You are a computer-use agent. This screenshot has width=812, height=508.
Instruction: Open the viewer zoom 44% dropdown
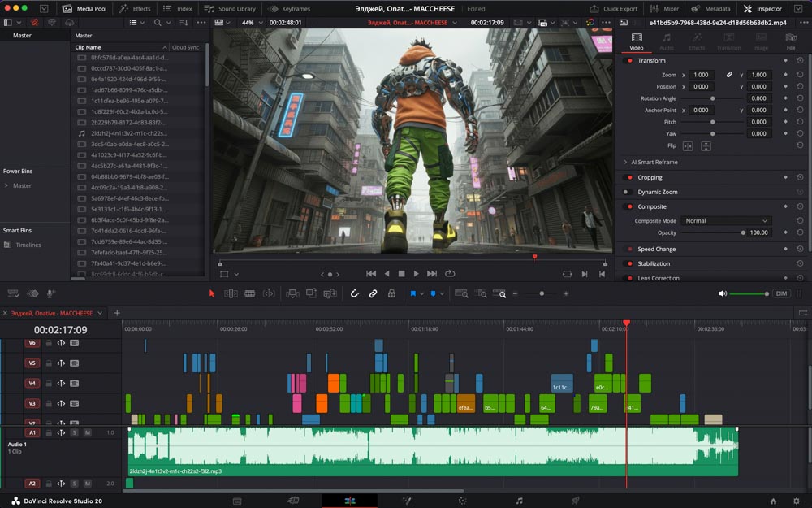[250, 22]
